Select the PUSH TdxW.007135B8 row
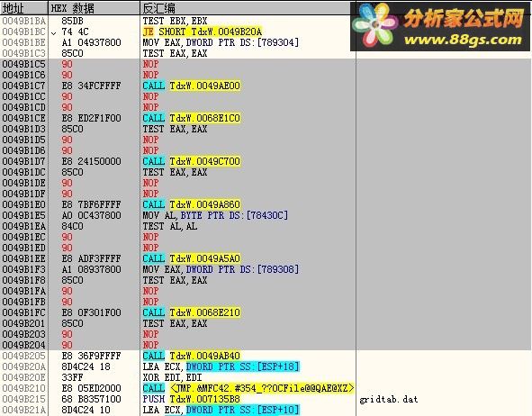 click(178, 399)
